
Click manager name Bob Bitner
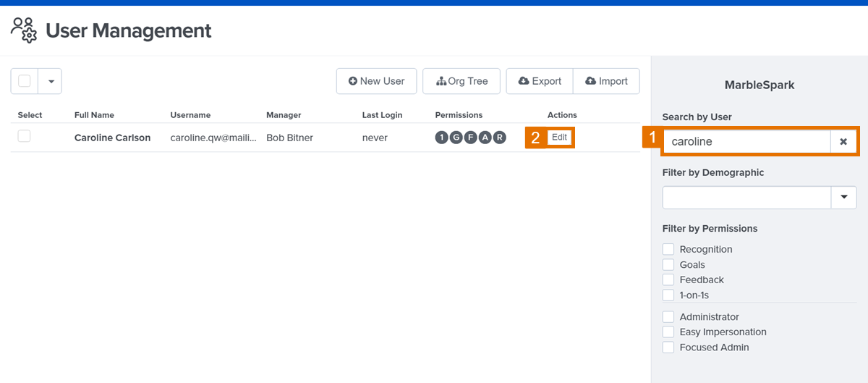289,138
